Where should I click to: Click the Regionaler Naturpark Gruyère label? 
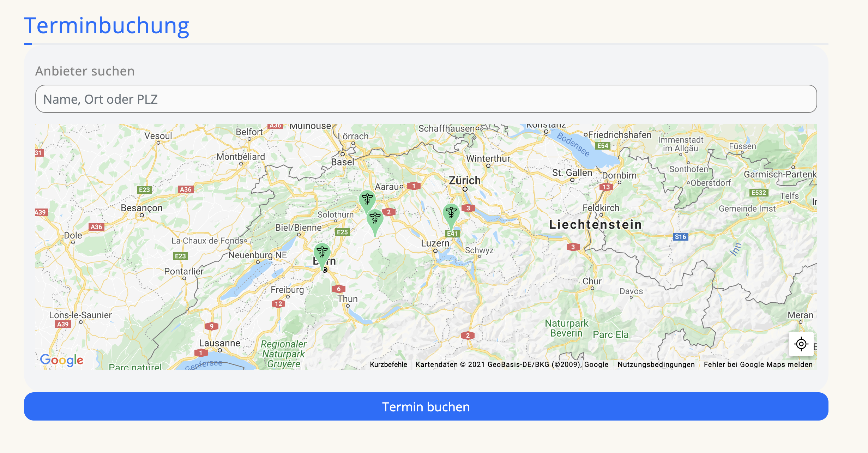(284, 354)
